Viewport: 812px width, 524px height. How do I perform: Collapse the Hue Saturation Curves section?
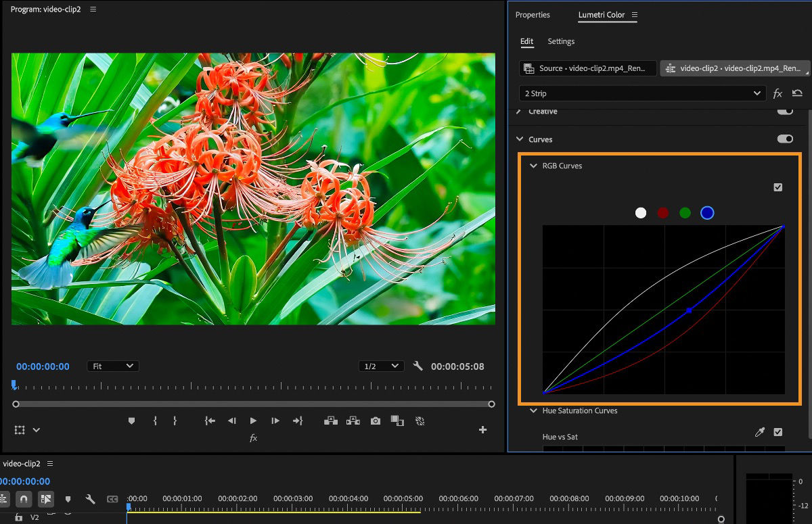pos(533,410)
